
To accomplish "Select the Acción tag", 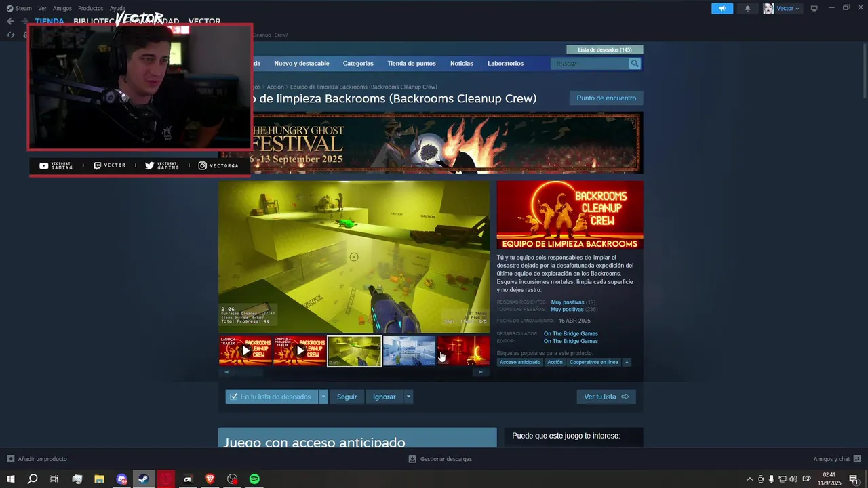I will [x=555, y=362].
